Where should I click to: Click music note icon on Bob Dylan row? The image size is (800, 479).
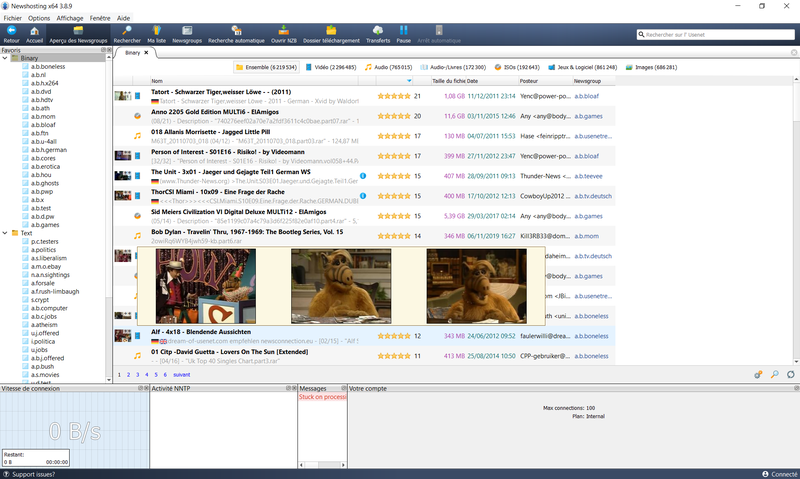pos(137,236)
